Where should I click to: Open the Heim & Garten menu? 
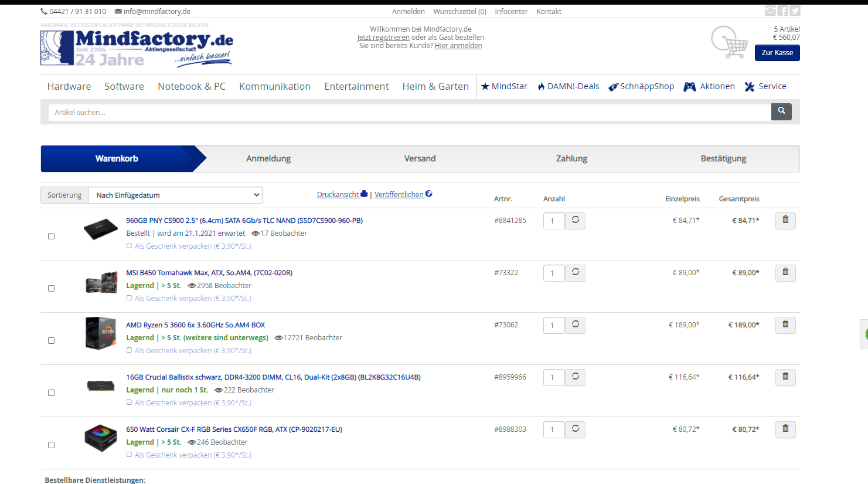435,86
